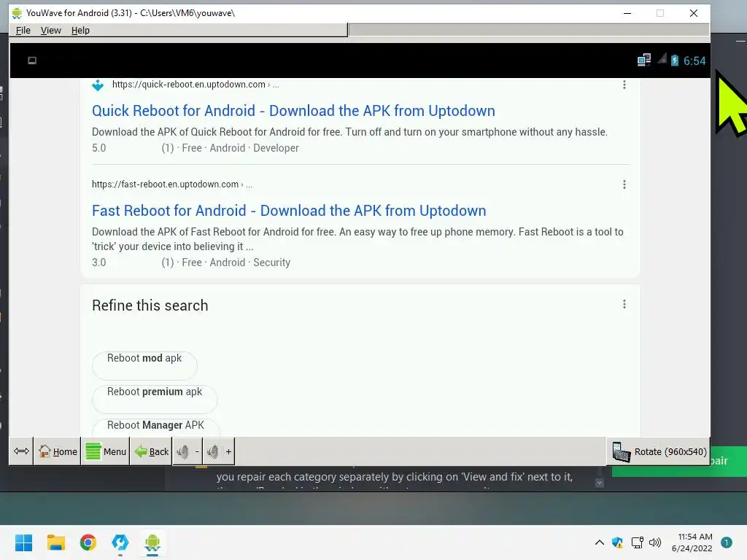Click the YouWave Android taskbar icon

click(152, 542)
